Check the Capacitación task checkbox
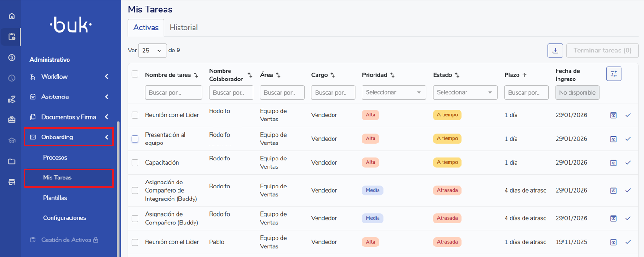Viewport: 644px width, 257px height. pyautogui.click(x=135, y=162)
